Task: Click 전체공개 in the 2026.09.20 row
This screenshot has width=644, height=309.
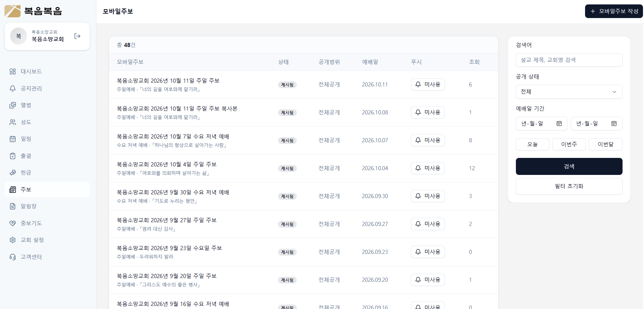Action: [x=329, y=280]
